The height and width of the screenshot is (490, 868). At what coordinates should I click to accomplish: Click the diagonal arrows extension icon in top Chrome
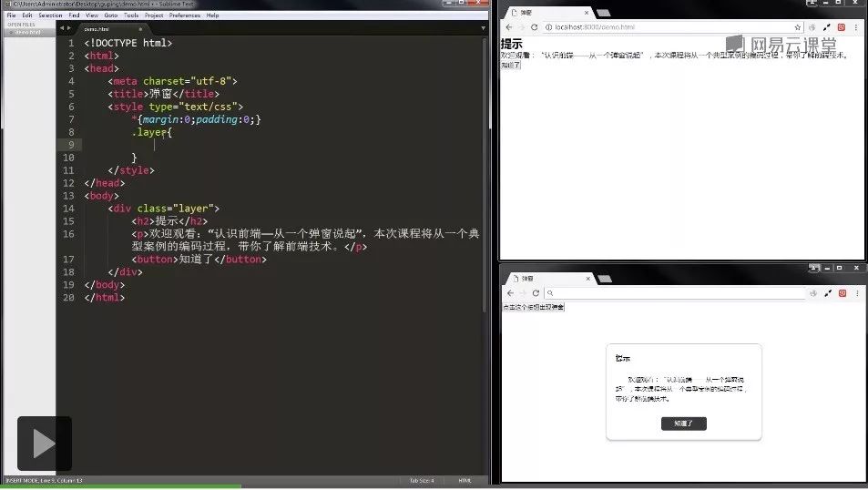(x=827, y=27)
